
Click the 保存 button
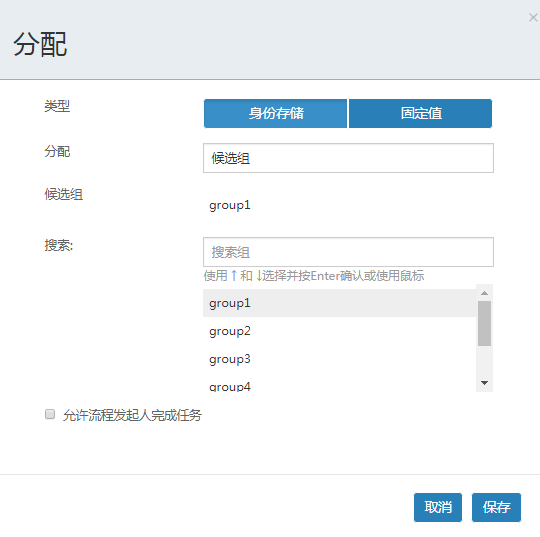[496, 507]
